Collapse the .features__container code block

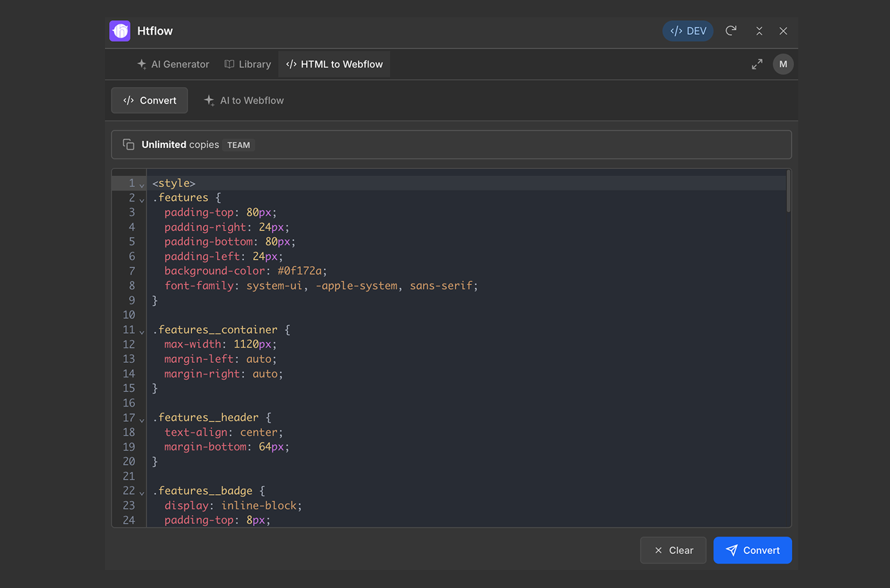click(x=142, y=332)
